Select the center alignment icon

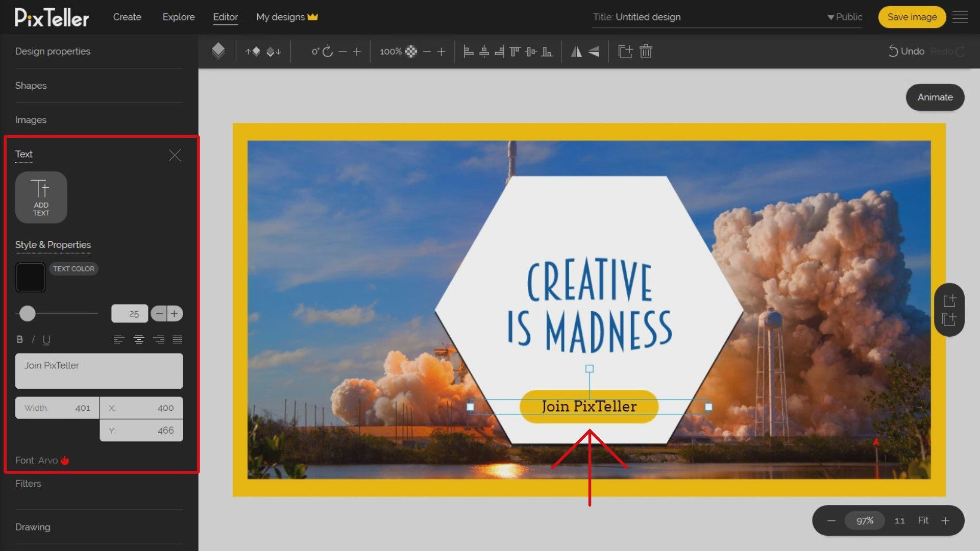point(139,339)
